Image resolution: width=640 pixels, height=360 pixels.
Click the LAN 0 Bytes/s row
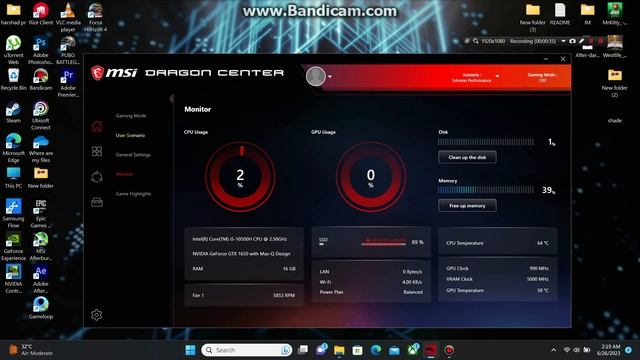tap(371, 271)
